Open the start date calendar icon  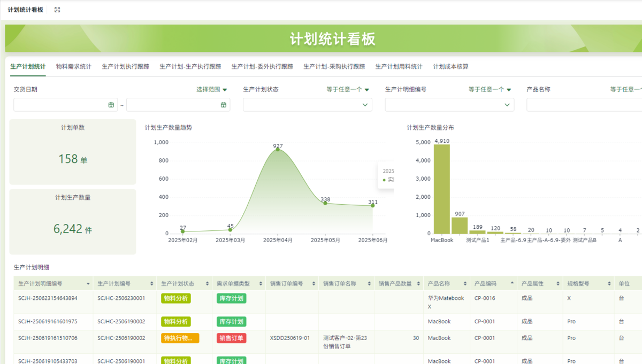(111, 105)
